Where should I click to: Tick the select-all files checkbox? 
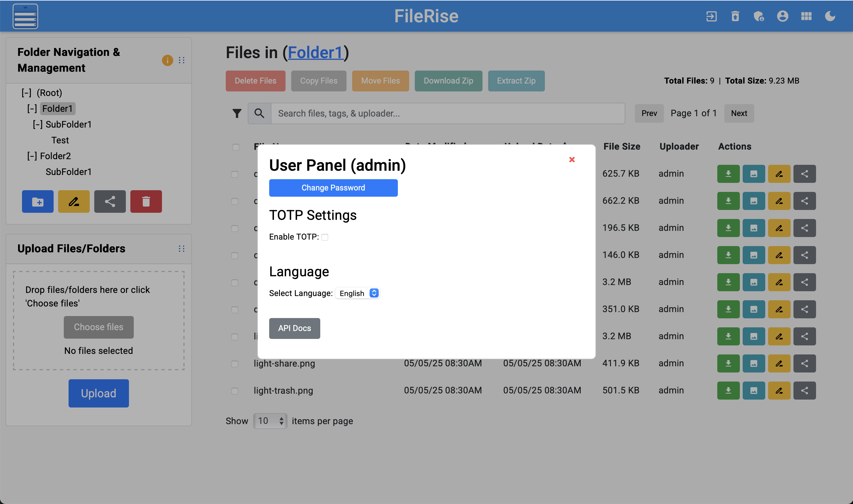[236, 147]
